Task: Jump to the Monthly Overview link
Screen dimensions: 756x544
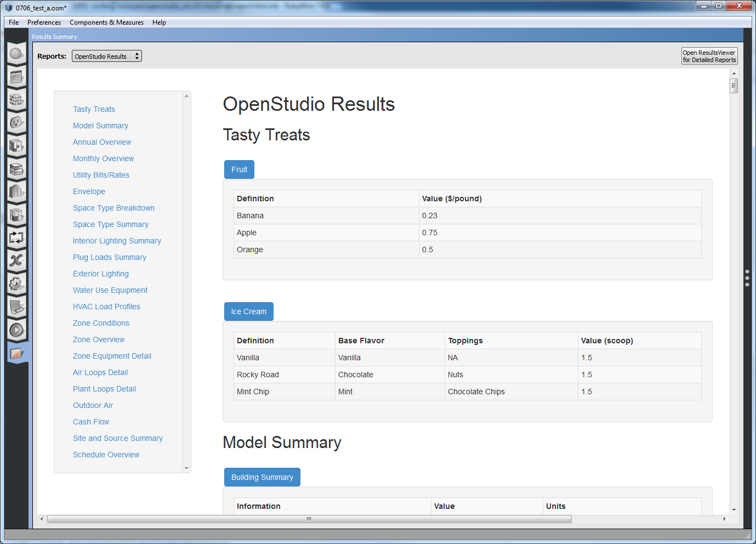Action: 103,158
